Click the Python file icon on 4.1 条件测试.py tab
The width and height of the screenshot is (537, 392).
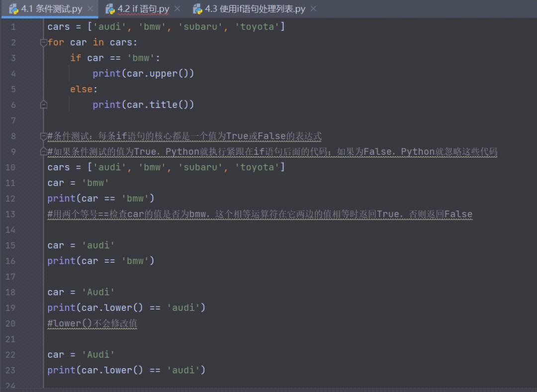(14, 9)
